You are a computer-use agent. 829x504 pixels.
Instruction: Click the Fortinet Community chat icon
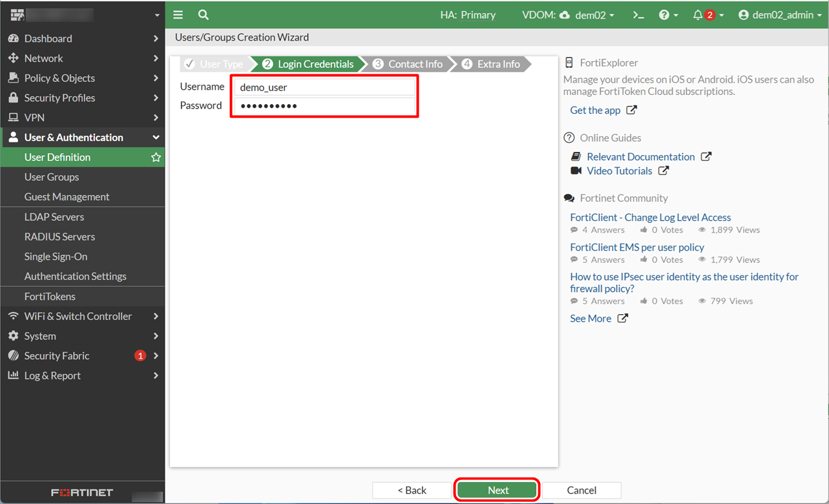(569, 198)
